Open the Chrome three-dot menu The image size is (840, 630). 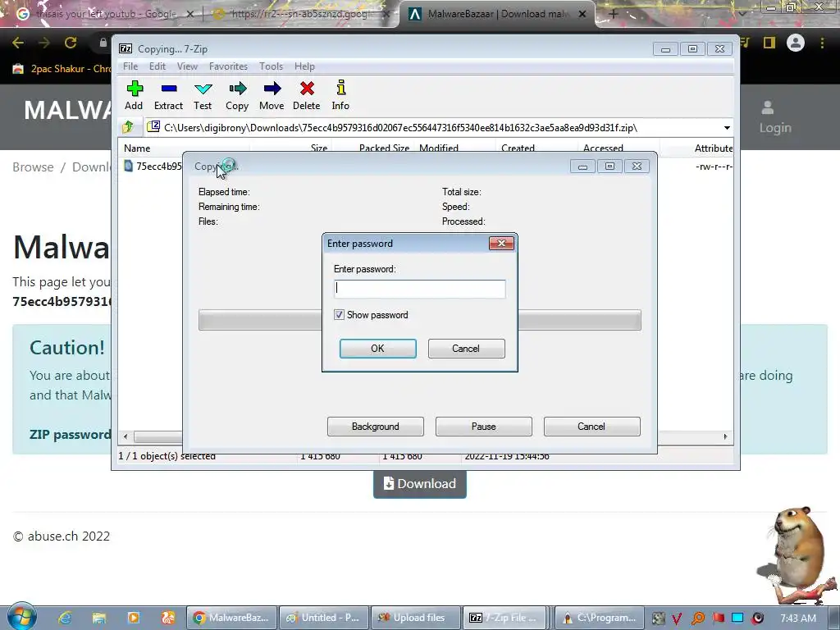(822, 43)
